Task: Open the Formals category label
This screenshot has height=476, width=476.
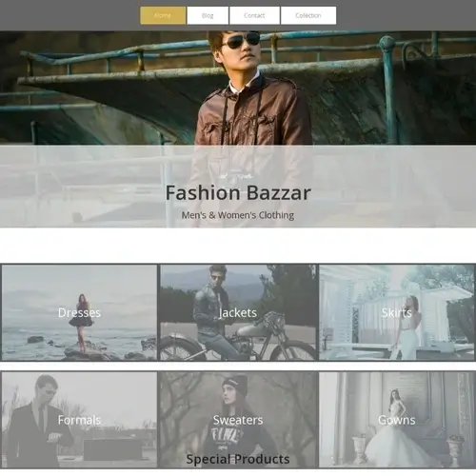Action: (x=79, y=420)
